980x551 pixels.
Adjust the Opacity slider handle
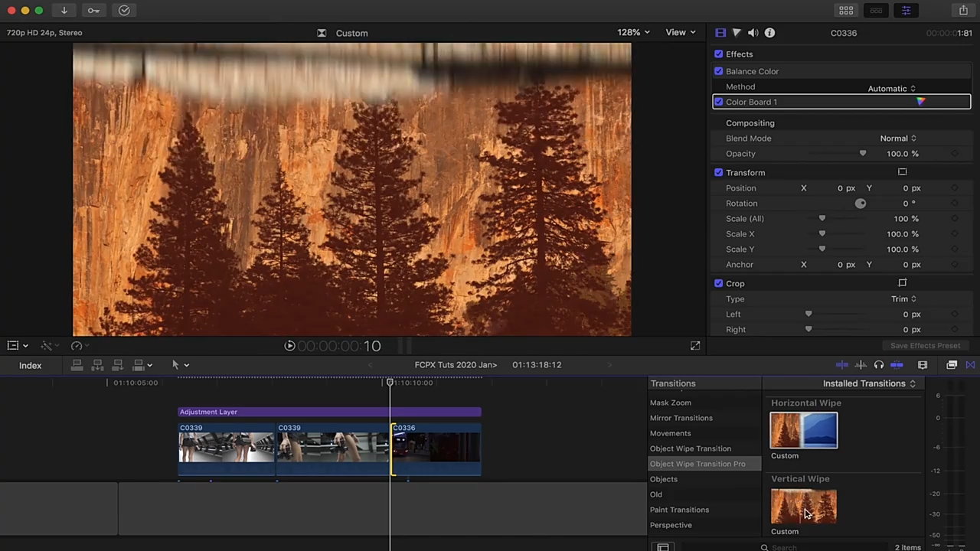863,154
